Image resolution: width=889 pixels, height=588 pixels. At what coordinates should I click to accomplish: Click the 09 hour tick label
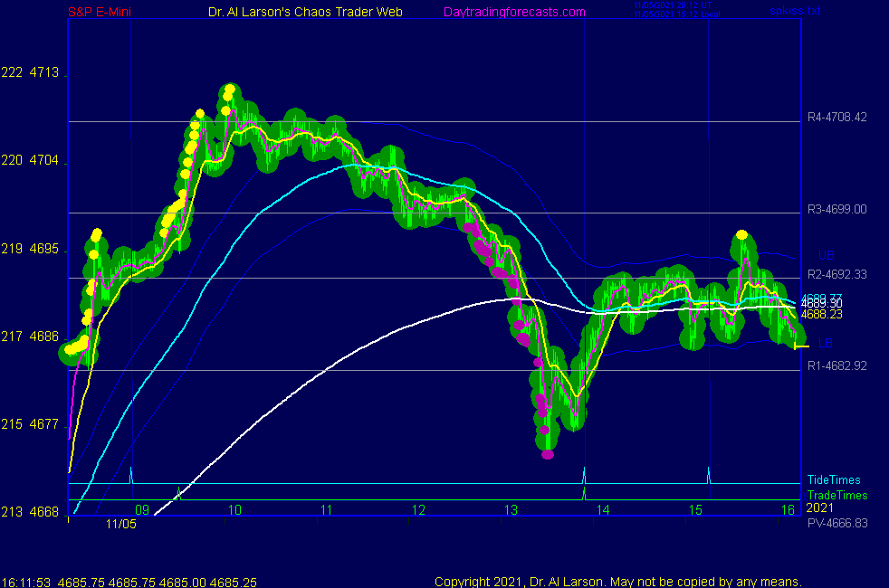click(142, 510)
